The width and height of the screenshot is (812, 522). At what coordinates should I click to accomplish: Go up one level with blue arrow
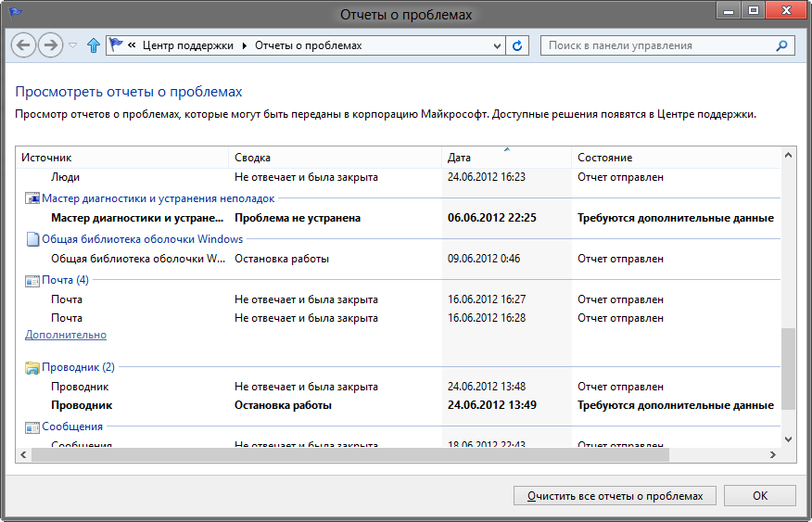click(94, 45)
